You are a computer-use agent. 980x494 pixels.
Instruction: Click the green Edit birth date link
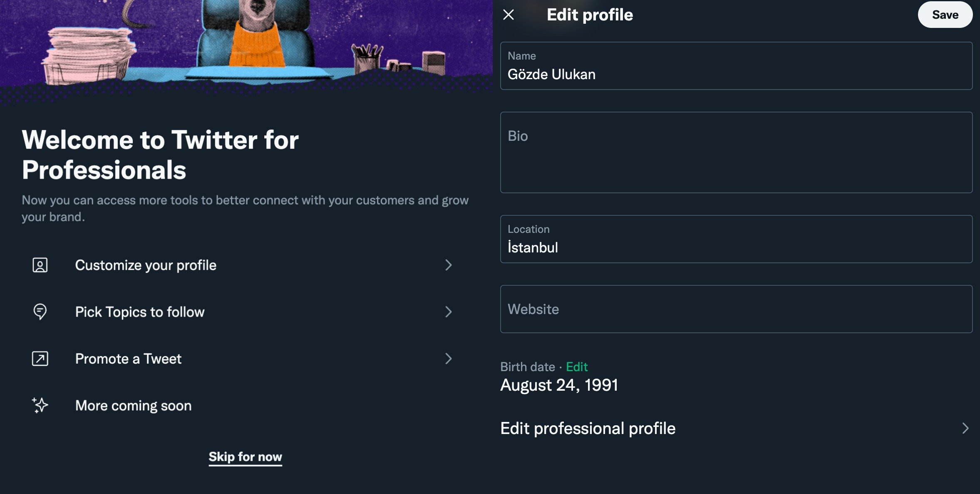(x=576, y=367)
